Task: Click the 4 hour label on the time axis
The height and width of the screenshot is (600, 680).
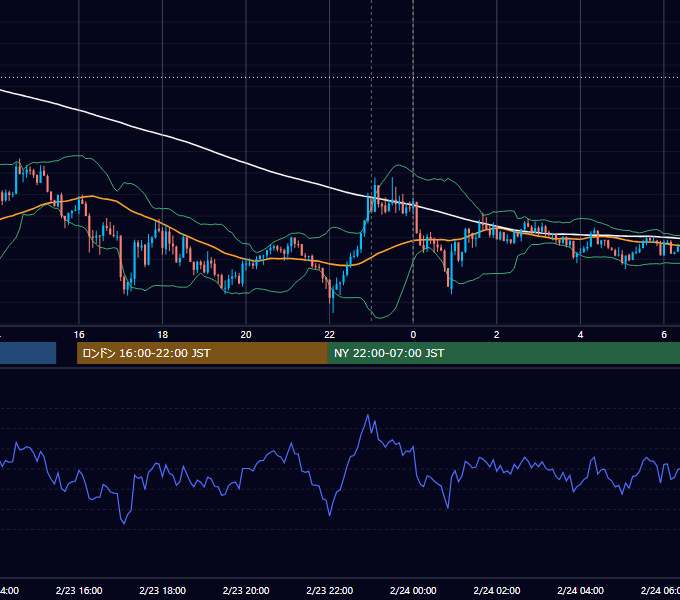Action: 580,335
